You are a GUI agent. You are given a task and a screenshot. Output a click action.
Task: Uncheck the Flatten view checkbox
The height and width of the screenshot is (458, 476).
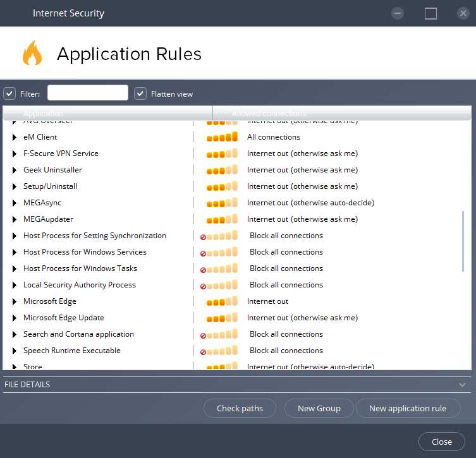tap(140, 93)
